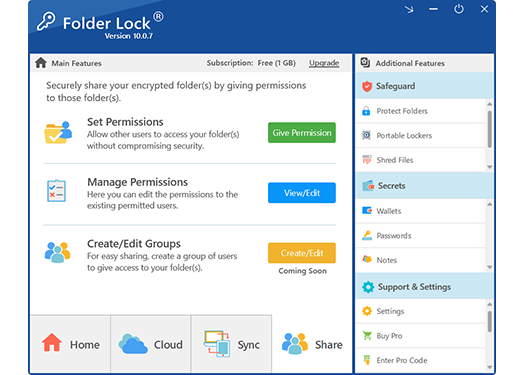This screenshot has width=525, height=375.
Task: Click the Wallets icon in sidebar
Action: point(367,211)
